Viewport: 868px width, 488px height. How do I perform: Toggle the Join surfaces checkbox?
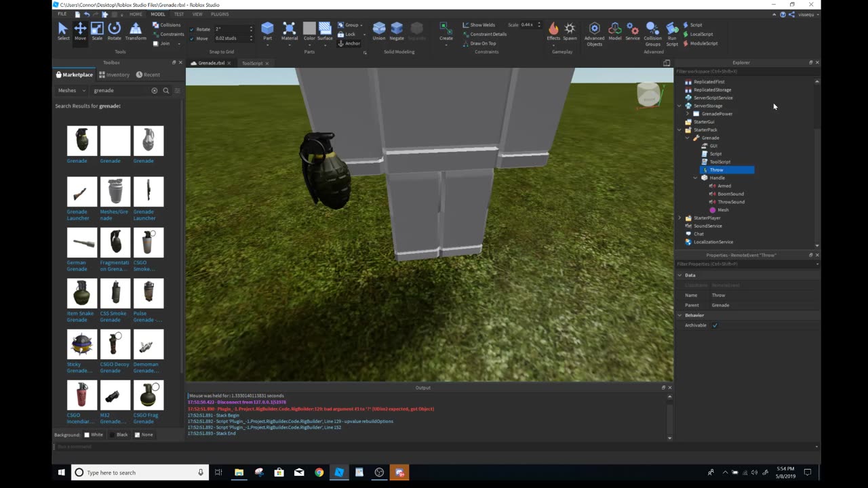point(155,43)
